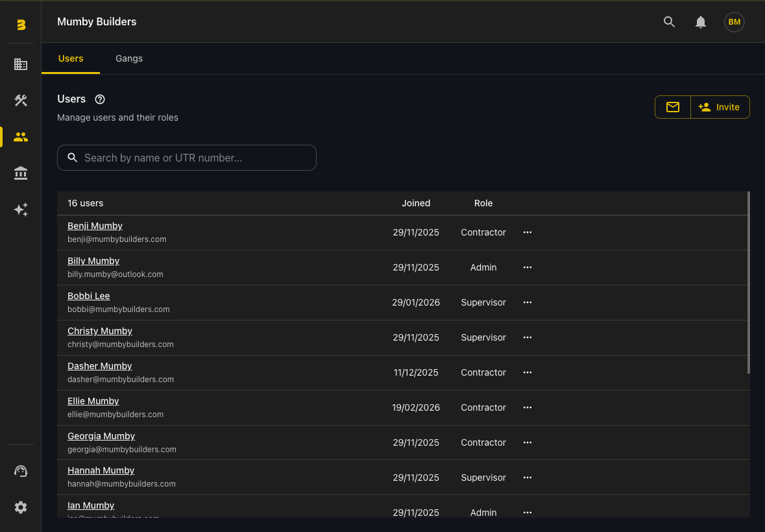Open the search icon in header
The height and width of the screenshot is (532, 765).
click(x=670, y=22)
